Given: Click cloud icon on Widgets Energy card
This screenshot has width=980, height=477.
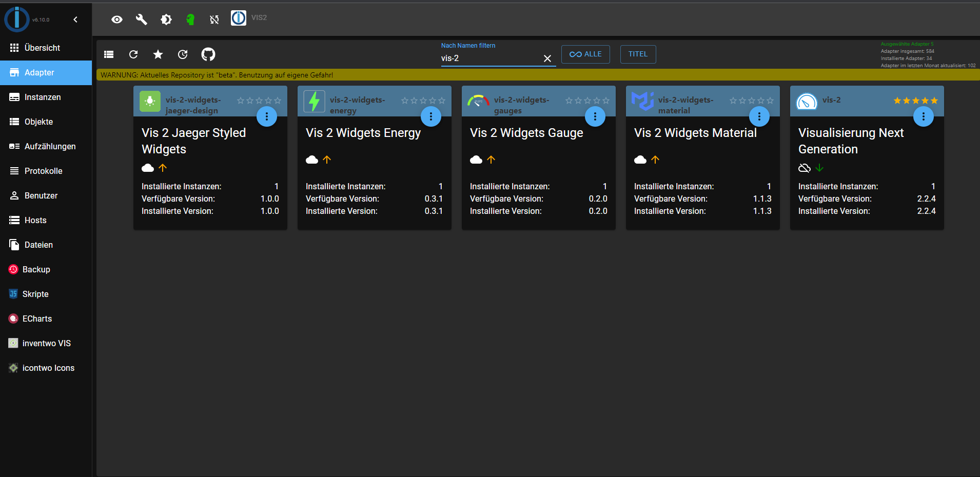Looking at the screenshot, I should tap(312, 160).
